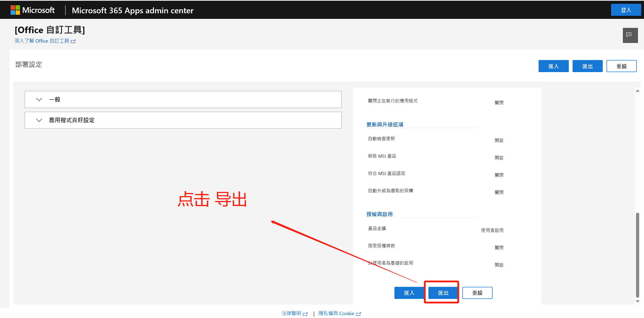
Task: Click the 產品金鑰 setting label
Action: tap(377, 228)
